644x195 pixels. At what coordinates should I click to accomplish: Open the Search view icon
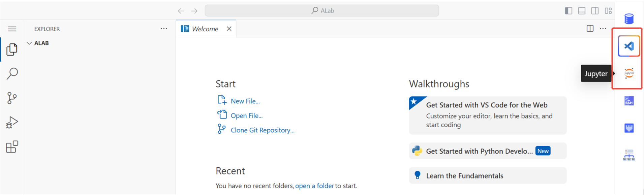pos(12,73)
